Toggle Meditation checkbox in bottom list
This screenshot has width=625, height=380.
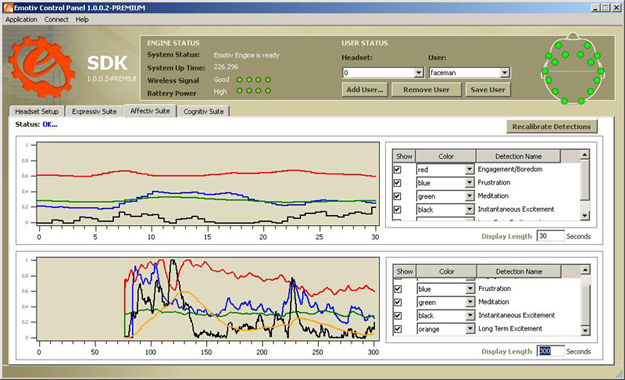398,302
